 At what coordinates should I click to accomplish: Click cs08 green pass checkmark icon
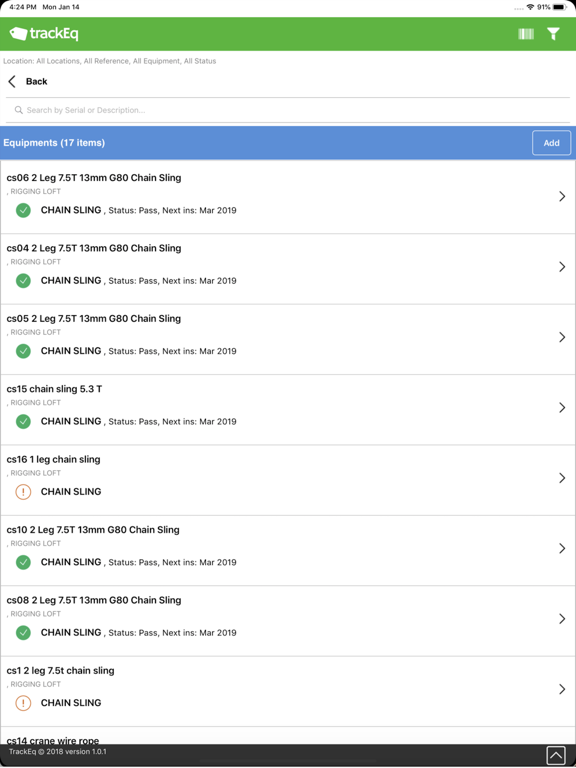23,632
